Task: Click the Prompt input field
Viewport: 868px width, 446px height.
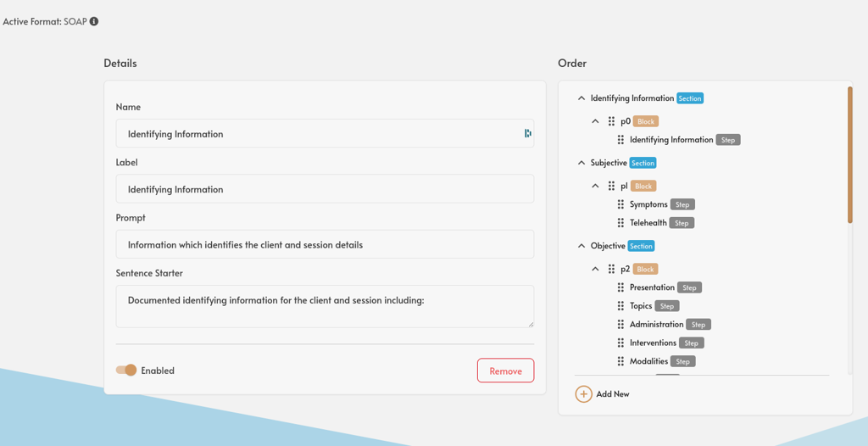Action: (325, 244)
